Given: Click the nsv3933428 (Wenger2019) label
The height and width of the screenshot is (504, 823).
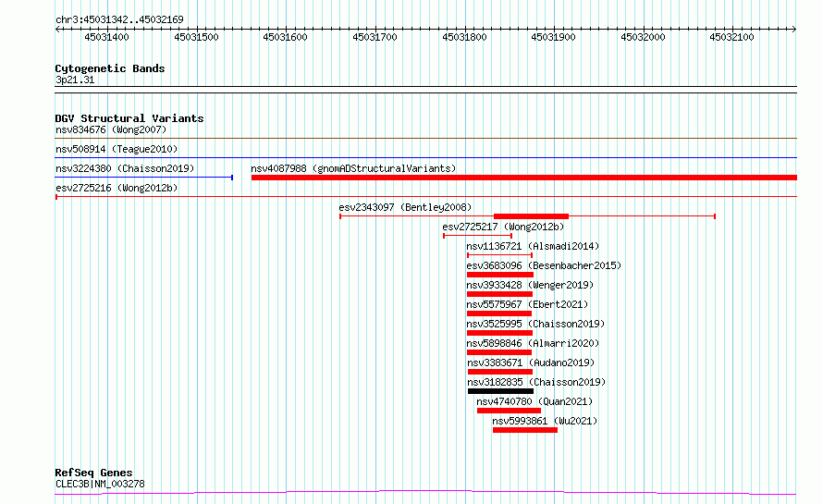Looking at the screenshot, I should (x=530, y=286).
